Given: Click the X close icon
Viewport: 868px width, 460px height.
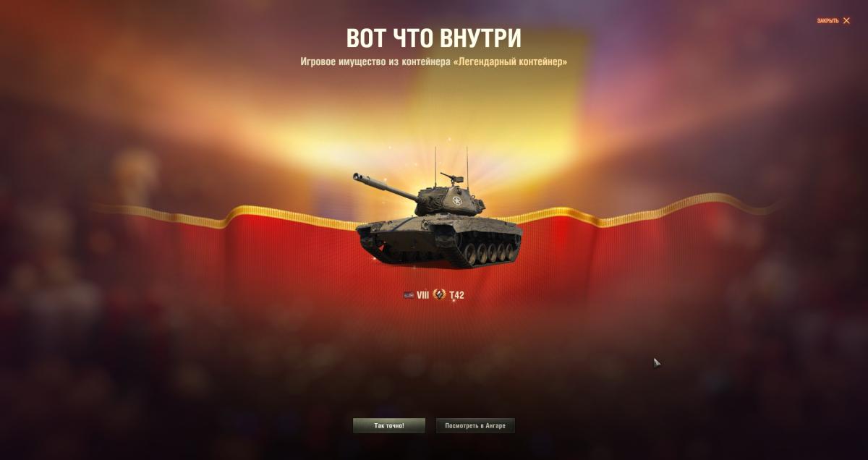Looking at the screenshot, I should tap(846, 21).
